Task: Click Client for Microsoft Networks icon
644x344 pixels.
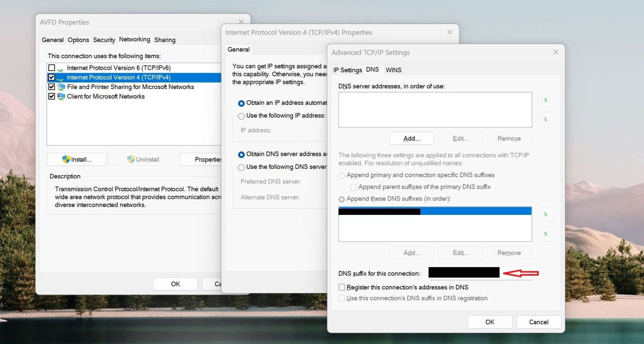Action: point(60,96)
